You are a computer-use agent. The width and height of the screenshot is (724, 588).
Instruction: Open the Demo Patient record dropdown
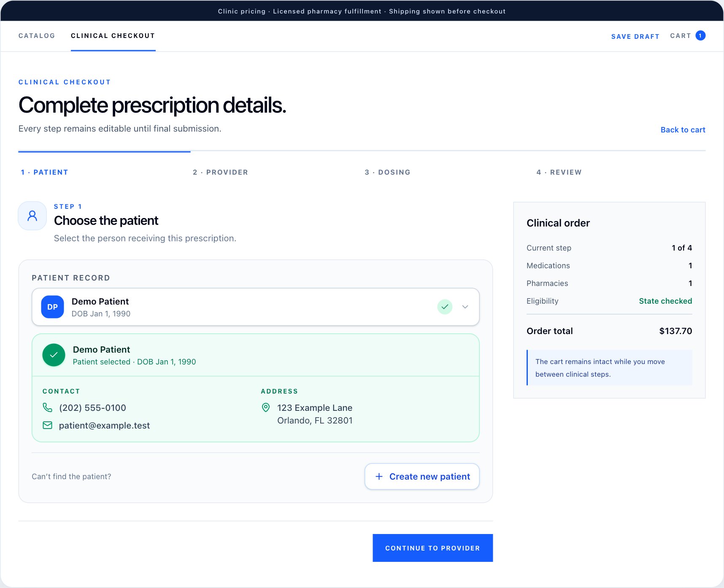click(x=256, y=307)
